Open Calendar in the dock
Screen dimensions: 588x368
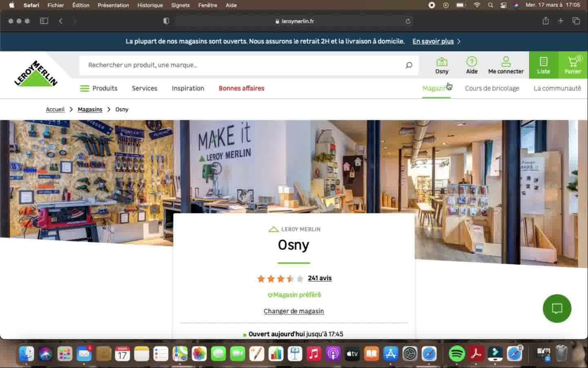(122, 354)
